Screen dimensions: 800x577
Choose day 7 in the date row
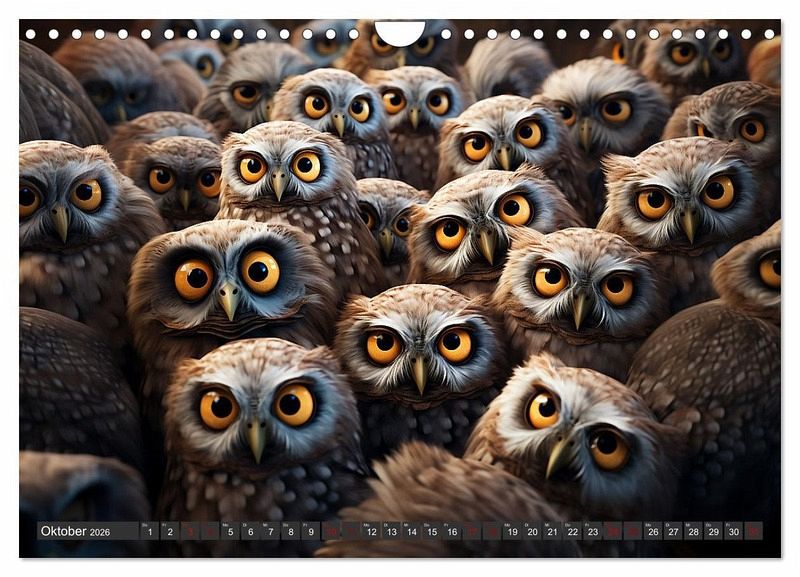[270, 531]
